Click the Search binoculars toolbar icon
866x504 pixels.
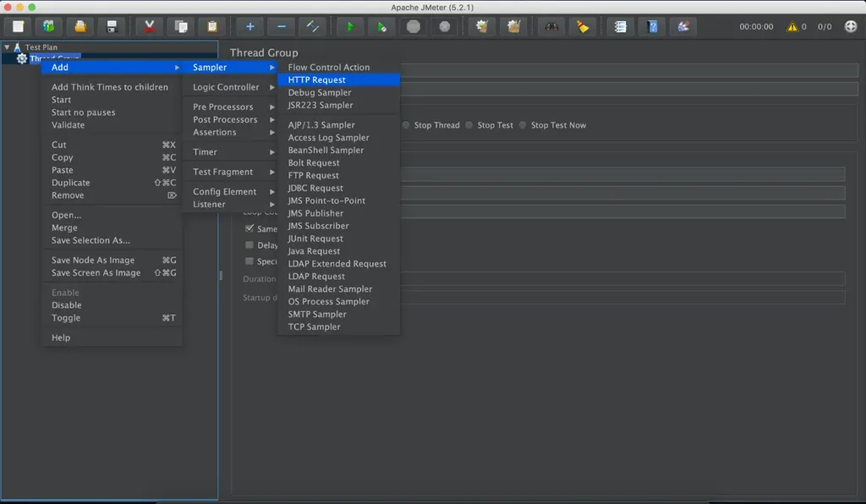point(551,26)
